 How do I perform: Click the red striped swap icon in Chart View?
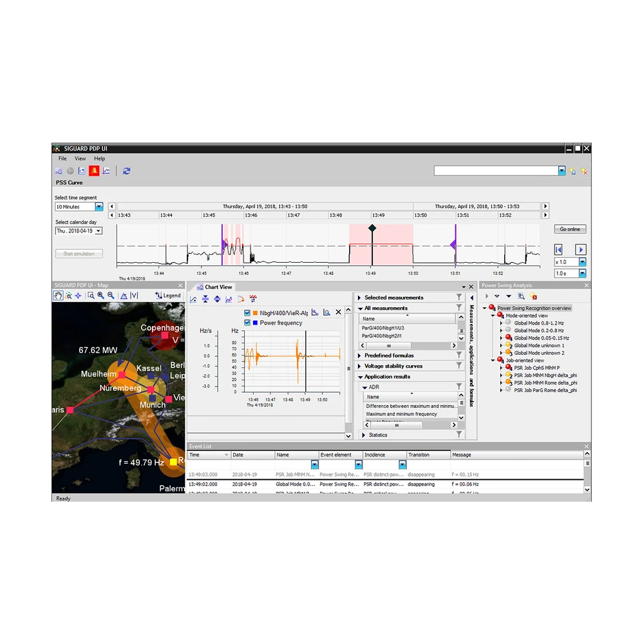pyautogui.click(x=253, y=299)
